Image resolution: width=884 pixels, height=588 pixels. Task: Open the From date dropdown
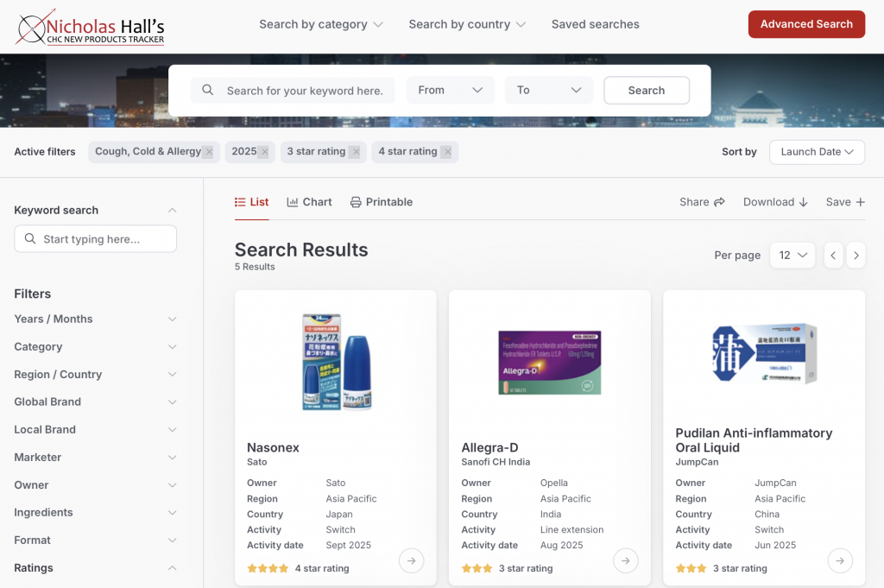(x=450, y=91)
